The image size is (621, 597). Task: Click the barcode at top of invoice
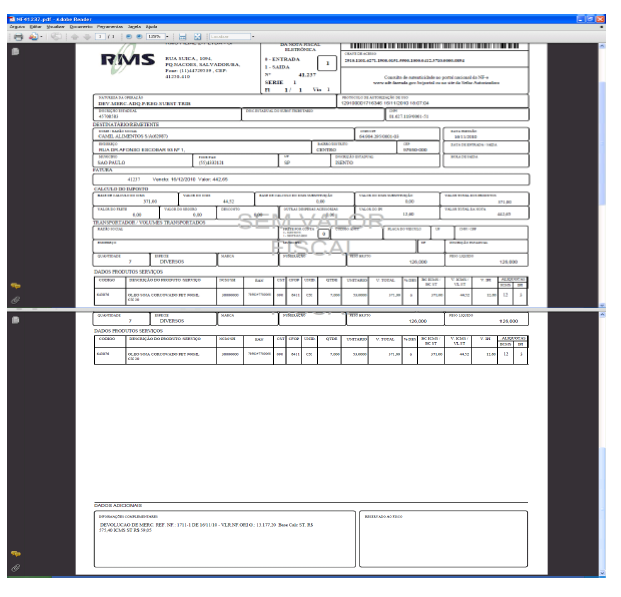point(434,46)
